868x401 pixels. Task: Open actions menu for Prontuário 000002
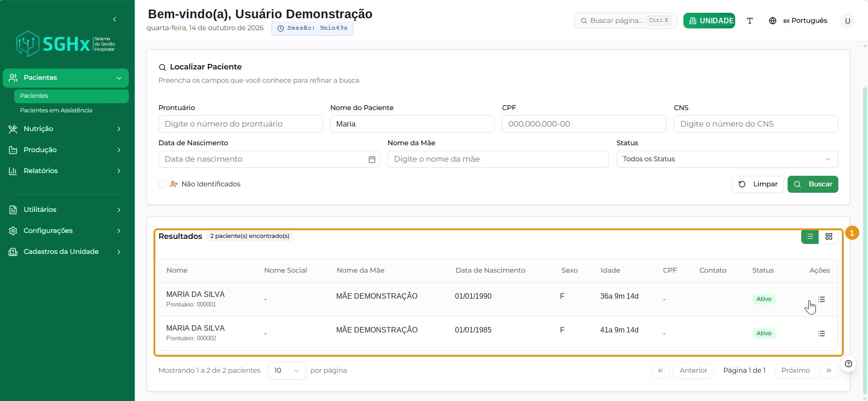point(821,333)
